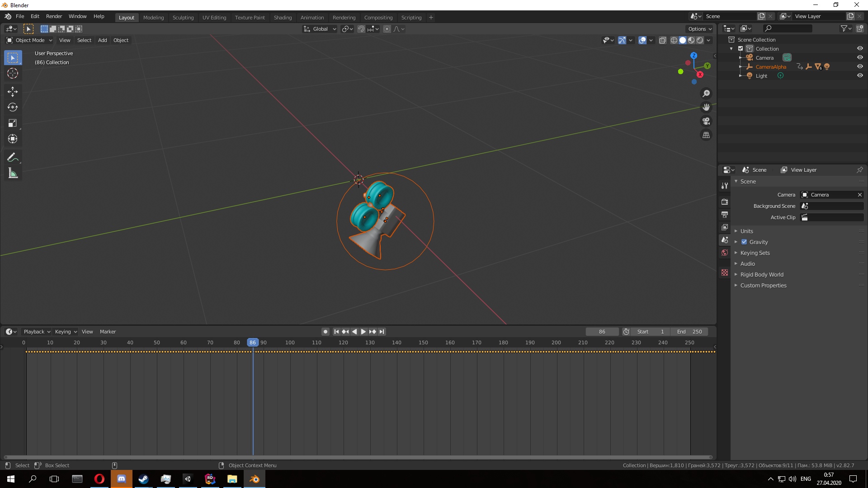Image resolution: width=868 pixels, height=488 pixels.
Task: Open the View Layer properties tab
Action: tap(725, 227)
